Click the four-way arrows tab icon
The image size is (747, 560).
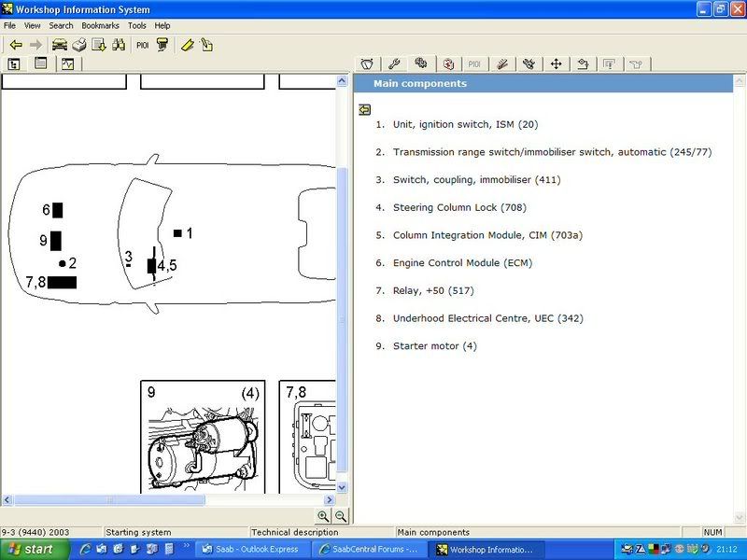coord(557,64)
